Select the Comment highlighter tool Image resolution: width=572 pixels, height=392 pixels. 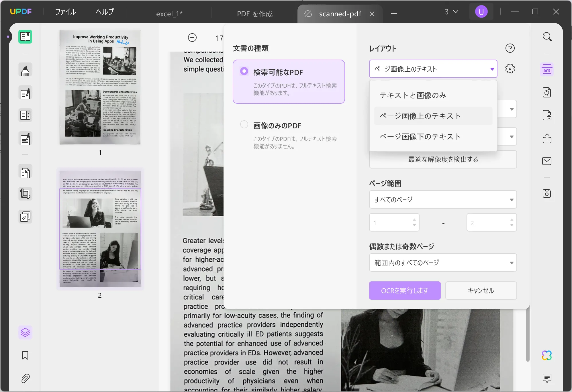(25, 70)
